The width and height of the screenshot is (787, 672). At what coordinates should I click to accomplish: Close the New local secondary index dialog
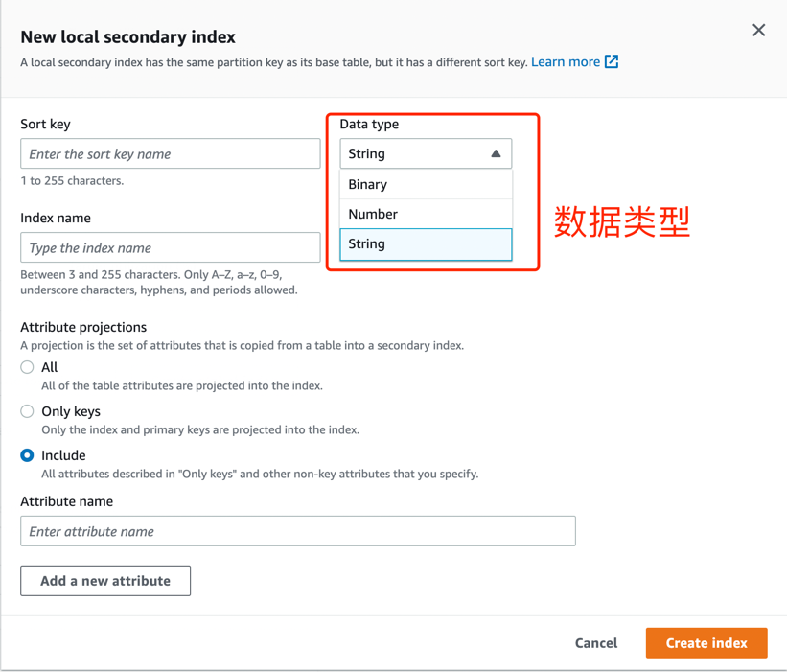coord(758,30)
